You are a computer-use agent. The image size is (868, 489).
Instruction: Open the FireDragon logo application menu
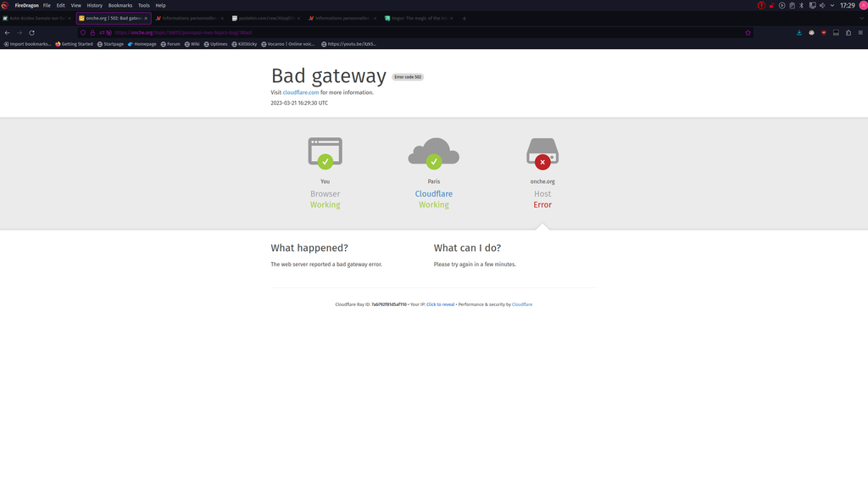tap(5, 6)
